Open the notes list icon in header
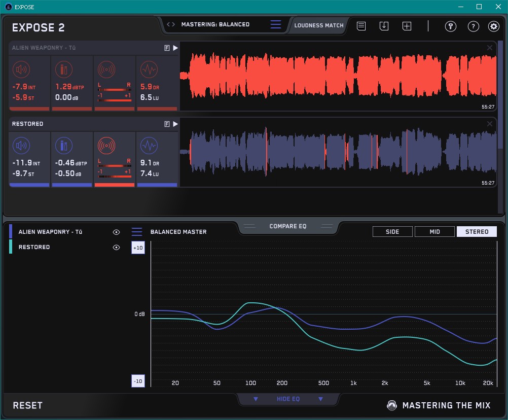Screen dimensions: 508x420 [361, 26]
